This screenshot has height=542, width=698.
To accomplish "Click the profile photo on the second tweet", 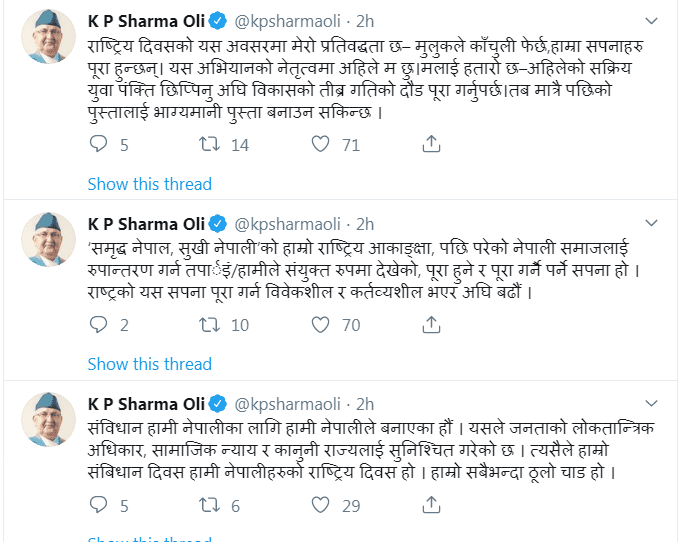I will tap(49, 240).
